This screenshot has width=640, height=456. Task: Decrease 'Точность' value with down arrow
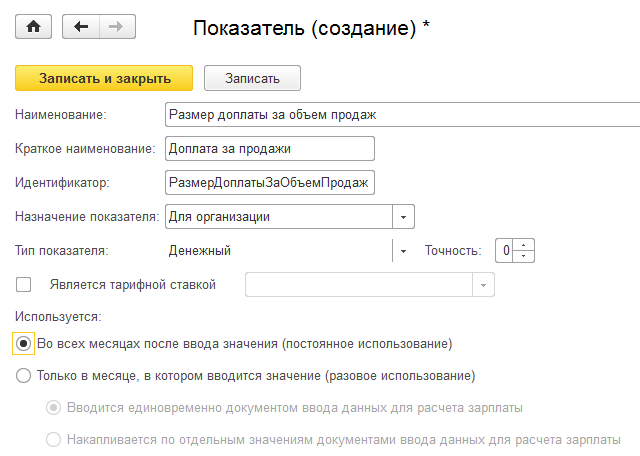tap(526, 256)
